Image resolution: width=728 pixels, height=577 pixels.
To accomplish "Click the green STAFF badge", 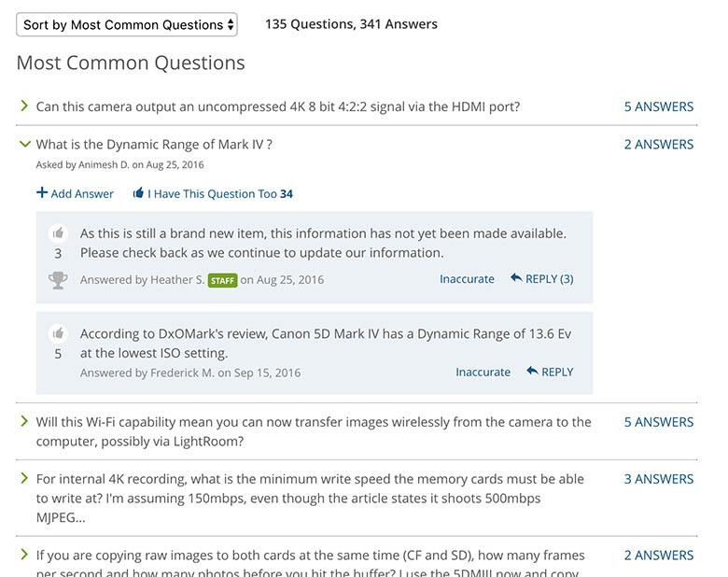I will [x=222, y=280].
